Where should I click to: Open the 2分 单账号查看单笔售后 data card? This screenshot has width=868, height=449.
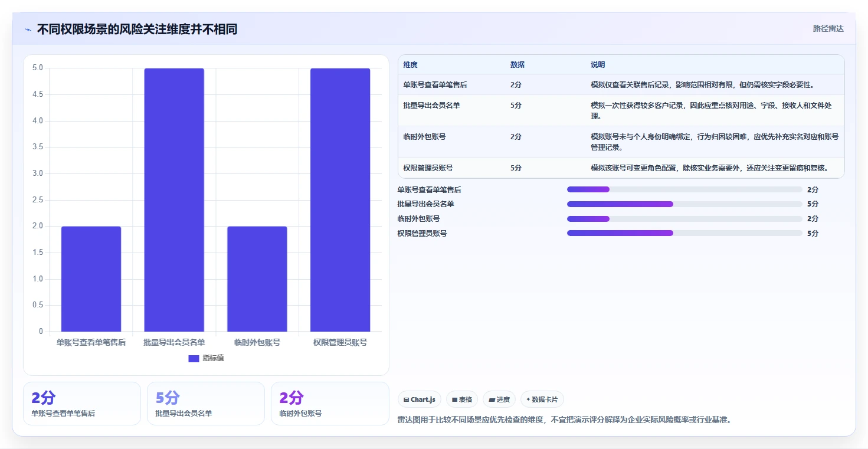[82, 404]
